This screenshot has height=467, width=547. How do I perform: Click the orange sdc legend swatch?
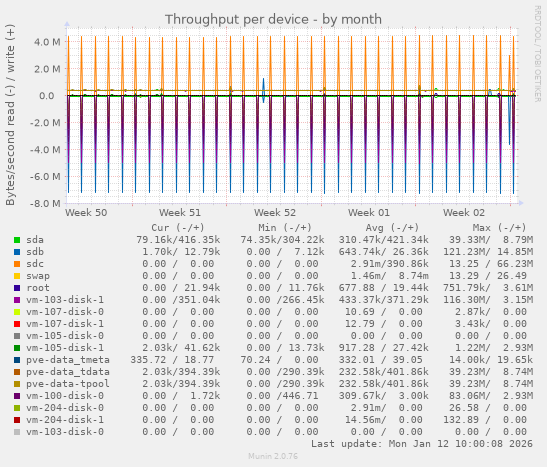[17, 264]
